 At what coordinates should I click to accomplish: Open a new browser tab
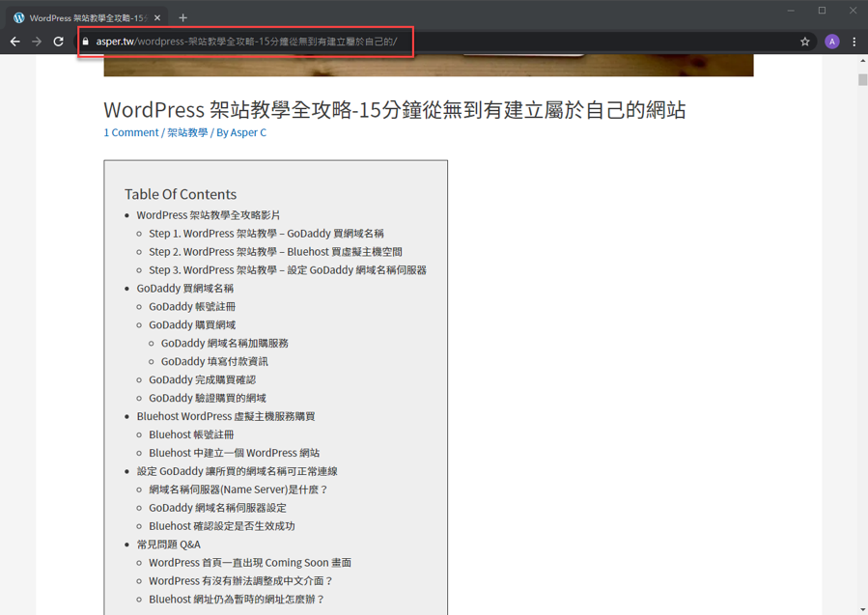pos(182,17)
